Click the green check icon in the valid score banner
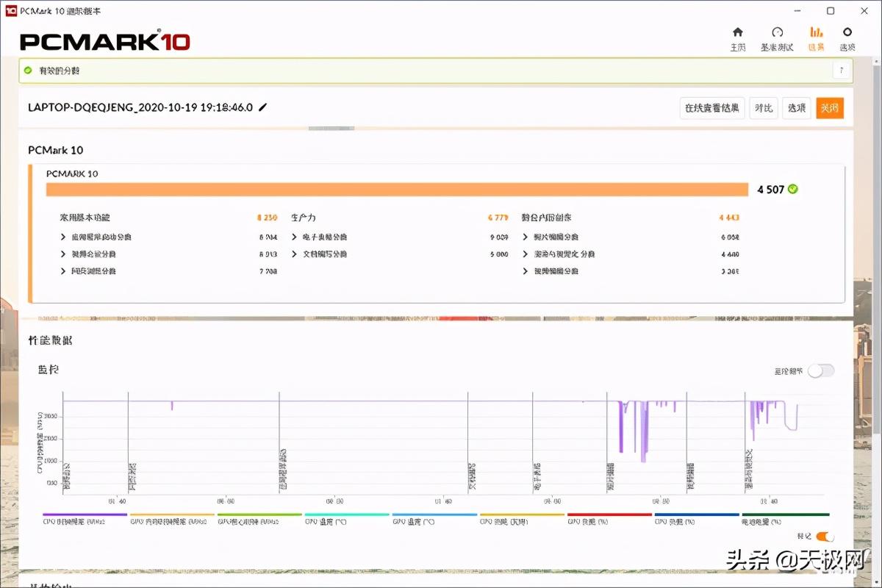 click(x=28, y=71)
